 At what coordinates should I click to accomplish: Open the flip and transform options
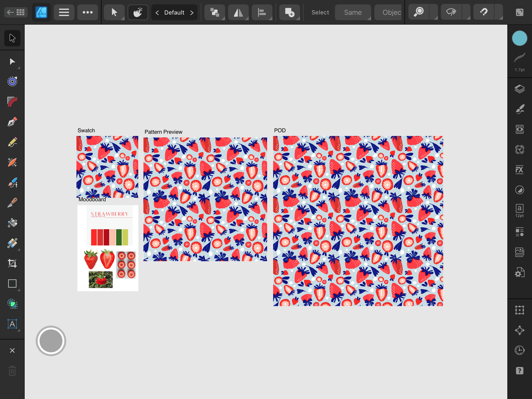click(238, 12)
